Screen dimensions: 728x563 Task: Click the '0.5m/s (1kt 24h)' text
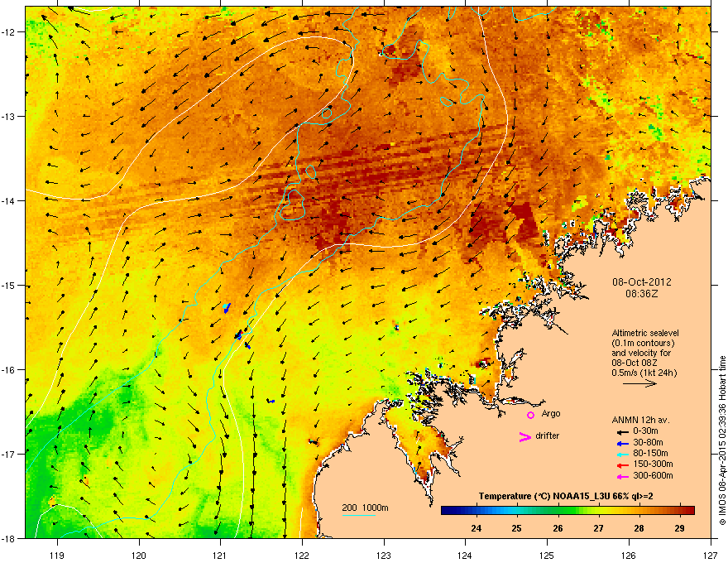(x=644, y=373)
